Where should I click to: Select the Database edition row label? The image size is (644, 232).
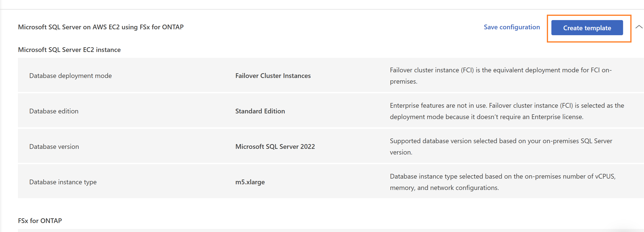[x=54, y=111]
